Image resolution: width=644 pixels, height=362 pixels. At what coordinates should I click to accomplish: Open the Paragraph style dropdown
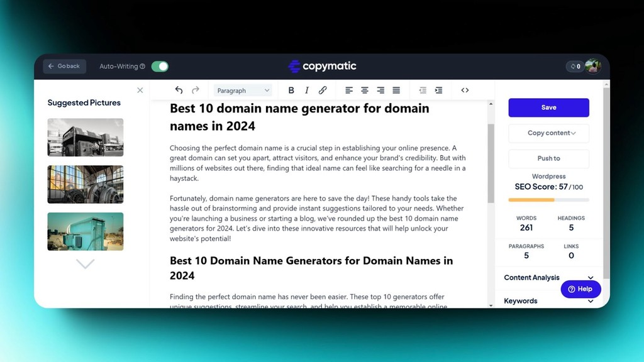point(243,90)
